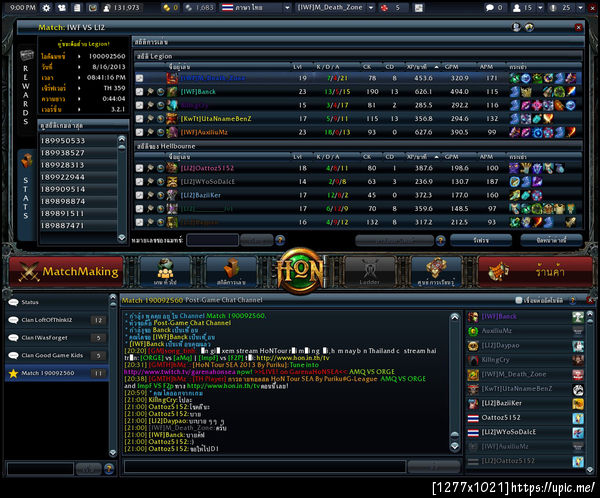Click the globe icon on the [IWF]Banck row
Viewport: 600px width, 498px height.
(161, 92)
